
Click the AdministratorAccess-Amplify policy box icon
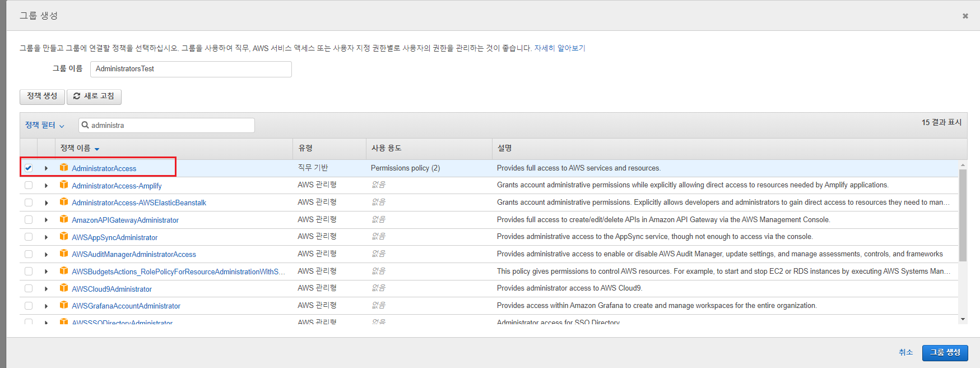(64, 185)
